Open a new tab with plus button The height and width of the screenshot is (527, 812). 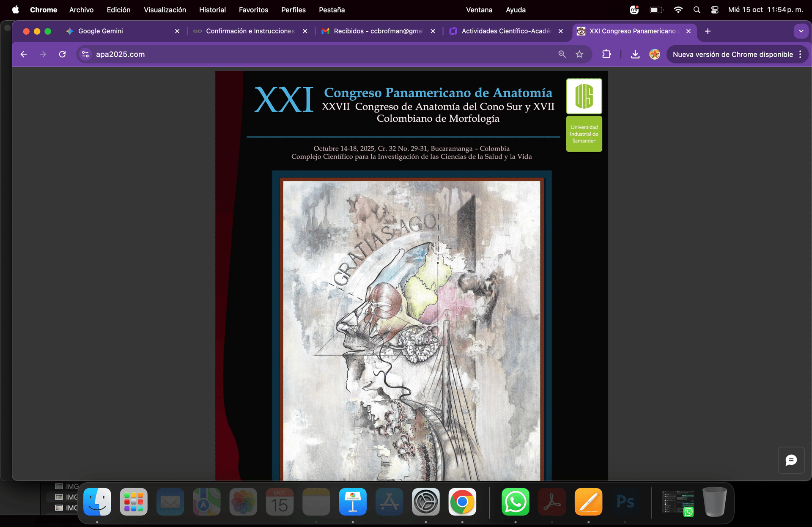[x=708, y=31]
